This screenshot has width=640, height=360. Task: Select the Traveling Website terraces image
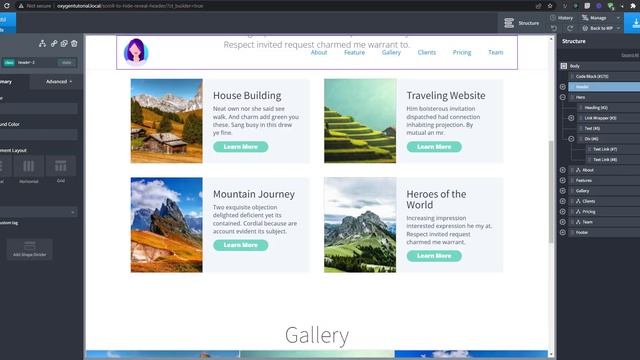pyautogui.click(x=360, y=121)
